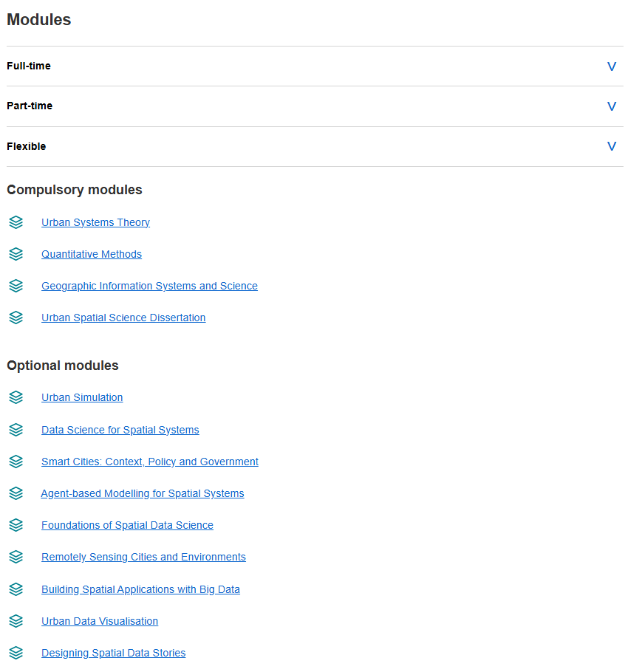
Task: Open the Quantitative Methods module link
Action: [x=92, y=254]
